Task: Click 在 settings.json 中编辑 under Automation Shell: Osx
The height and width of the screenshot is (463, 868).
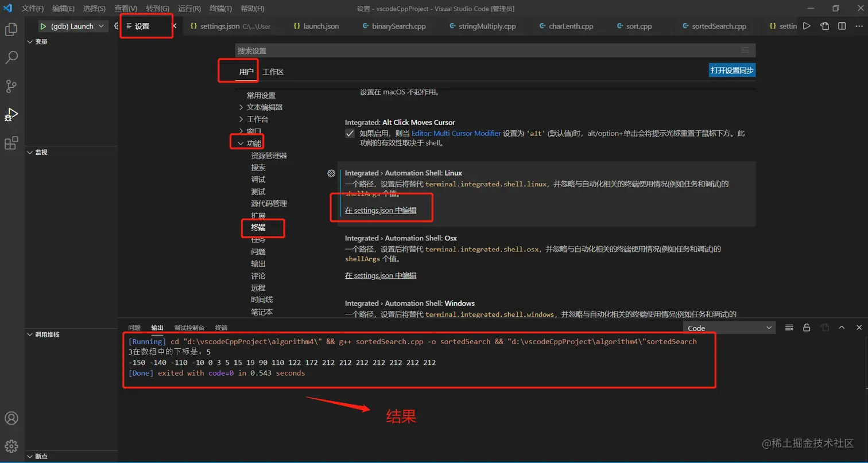Action: point(381,275)
